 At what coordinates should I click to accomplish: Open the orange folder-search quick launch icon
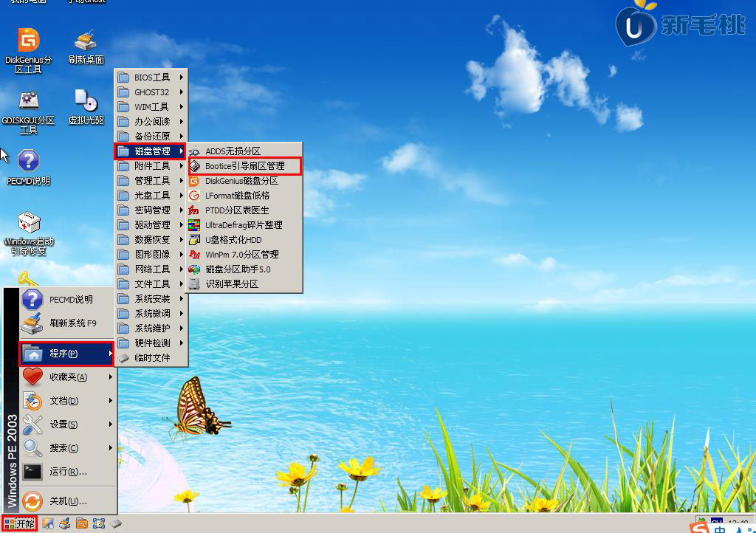pos(82,523)
